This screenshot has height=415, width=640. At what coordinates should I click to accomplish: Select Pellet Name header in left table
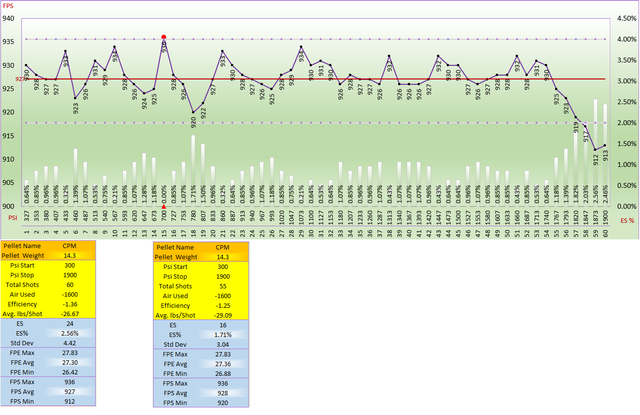click(22, 246)
